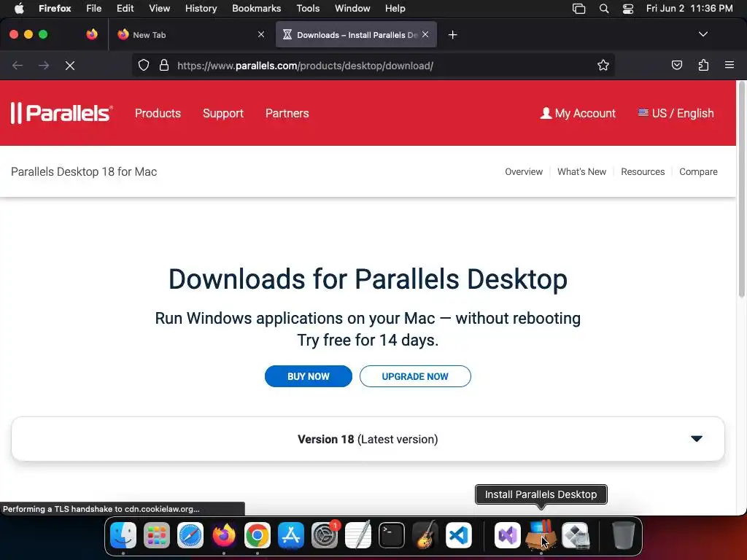Click the Stage Manager windows icon in menu bar
The width and height of the screenshot is (747, 560).
pos(578,9)
